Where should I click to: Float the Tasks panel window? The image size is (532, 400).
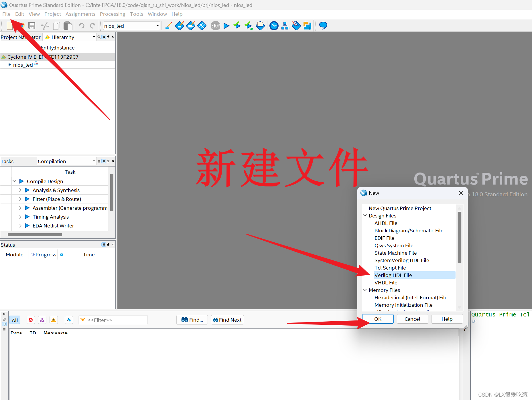pos(108,161)
